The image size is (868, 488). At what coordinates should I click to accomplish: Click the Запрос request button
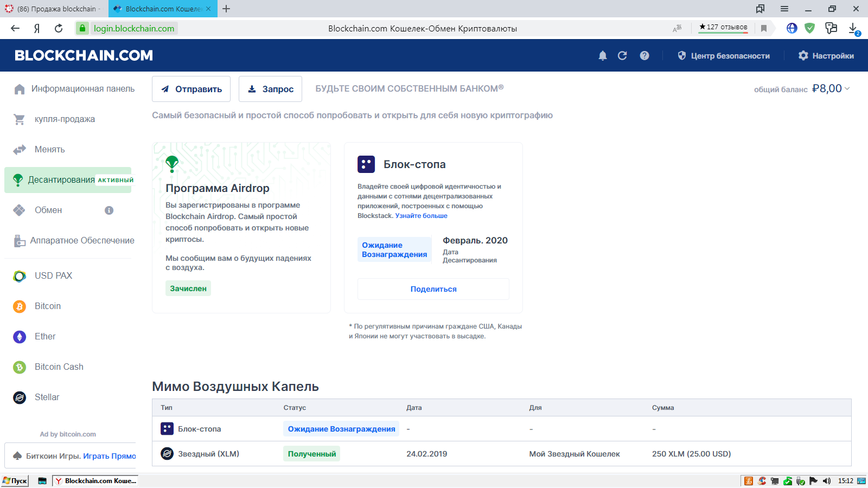coord(270,89)
